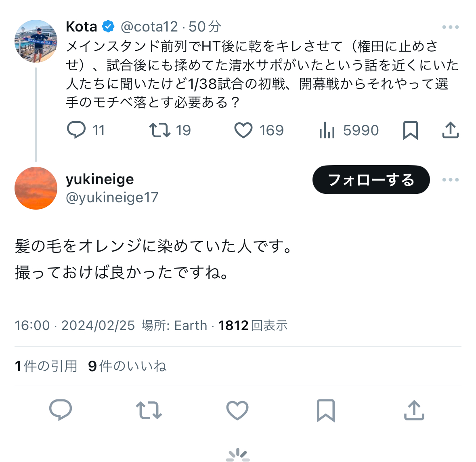Screen dimensions: 476x462
Task: View analytics for Kota's 5990 impressions
Action: click(327, 130)
